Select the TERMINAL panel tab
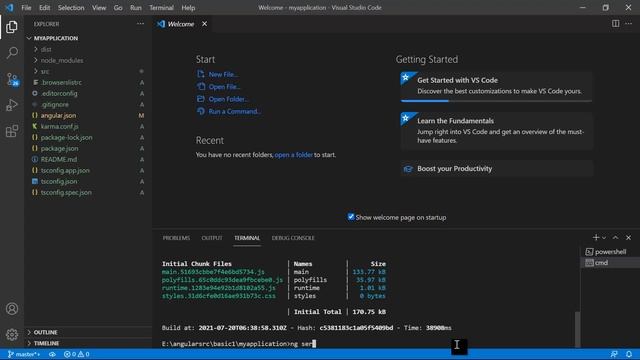 [x=247, y=238]
